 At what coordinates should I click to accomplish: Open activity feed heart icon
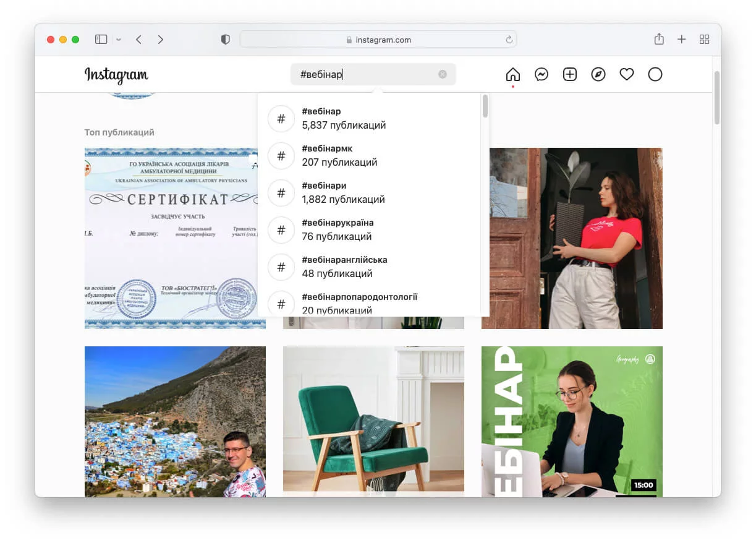[627, 75]
